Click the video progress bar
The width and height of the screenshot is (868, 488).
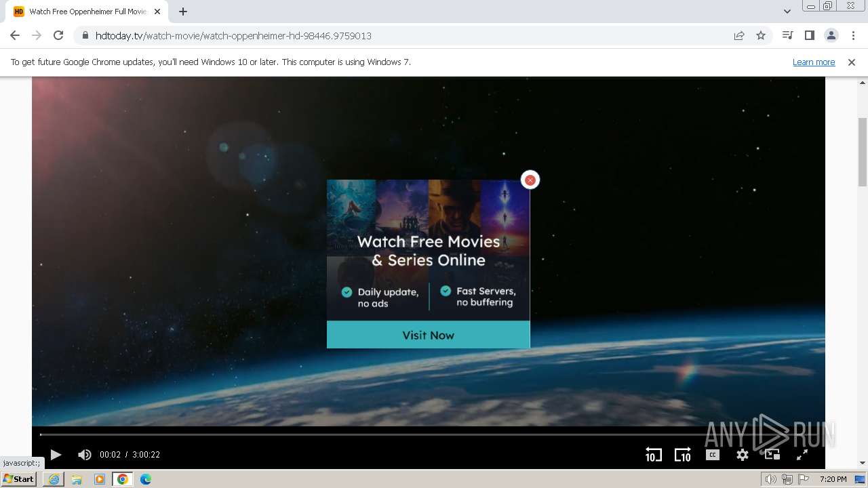point(428,434)
